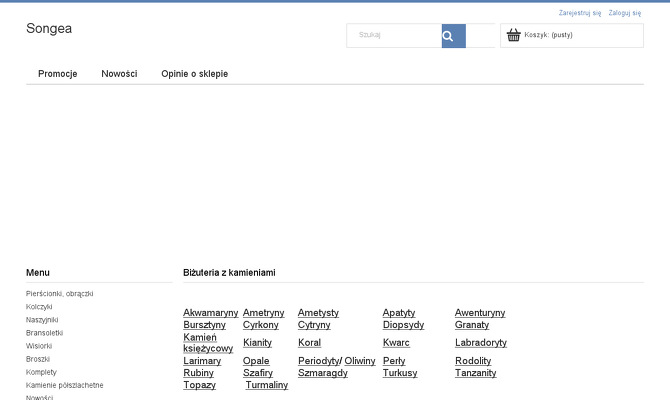
Task: Click Zaloguj się link
Action: point(625,13)
